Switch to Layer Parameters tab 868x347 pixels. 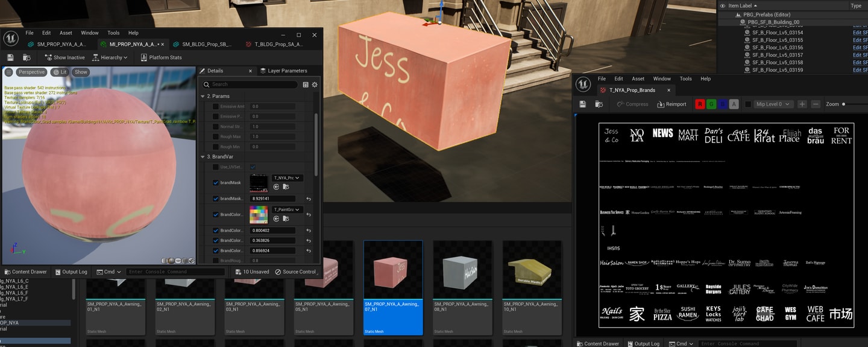pos(283,71)
